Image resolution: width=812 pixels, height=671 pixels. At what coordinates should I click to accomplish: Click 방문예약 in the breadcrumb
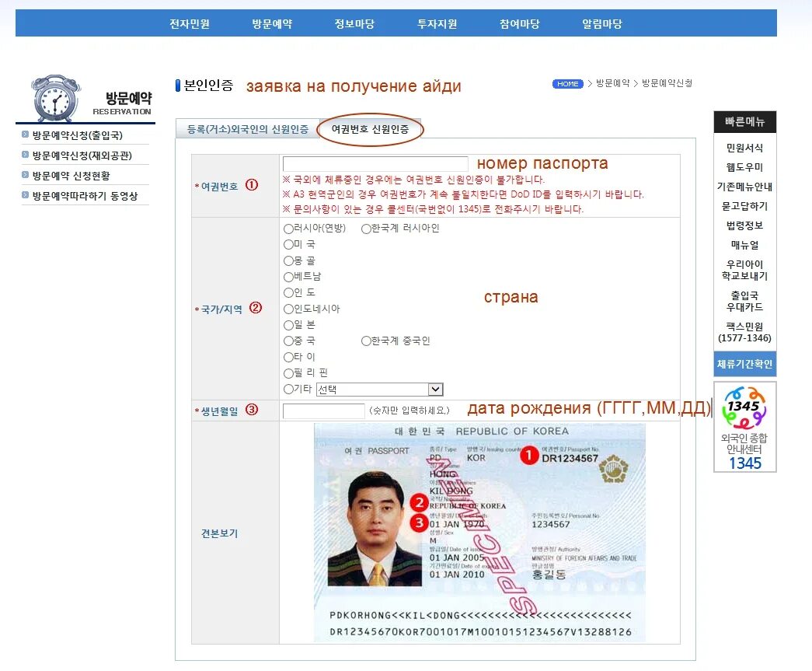[x=612, y=83]
